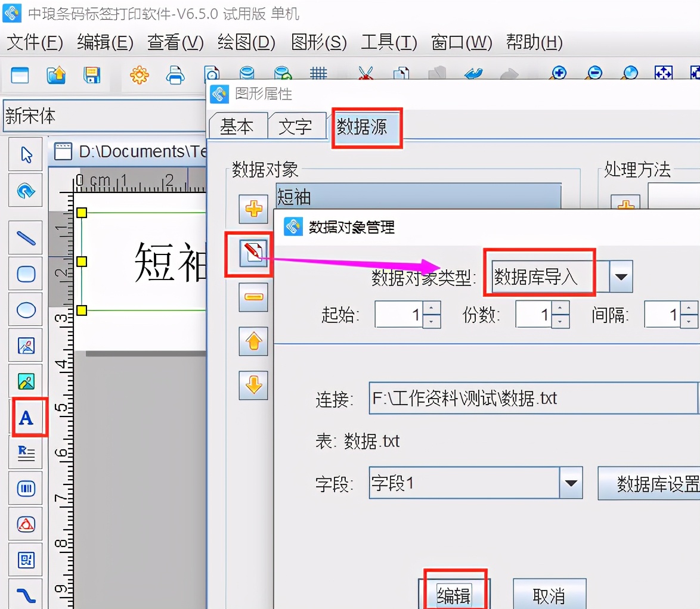
Task: Select the ellipse drawing tool
Action: [25, 310]
